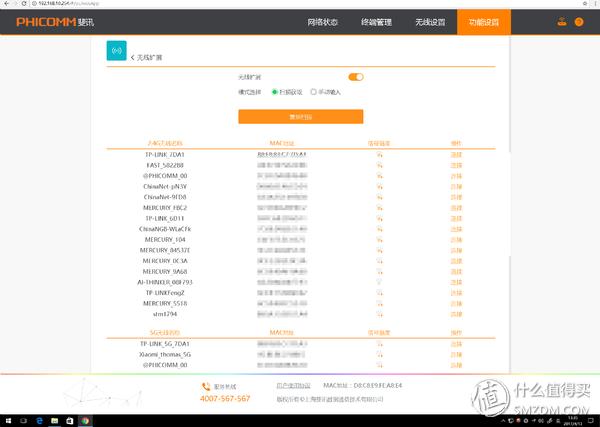The image size is (600, 427).
Task: Click signal strength icon for ChinaNet-pN3Y
Action: coord(379,187)
